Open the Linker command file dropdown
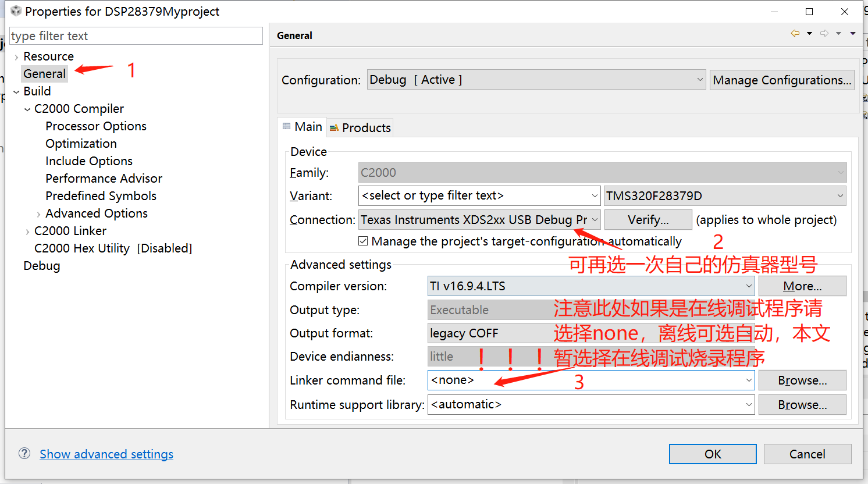The height and width of the screenshot is (484, 868). (x=748, y=380)
